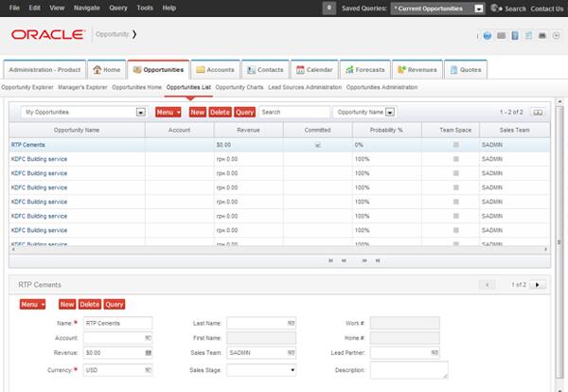Screen dimensions: 568x392
Task: Show previous record in RTP Cements form
Action: coord(488,285)
